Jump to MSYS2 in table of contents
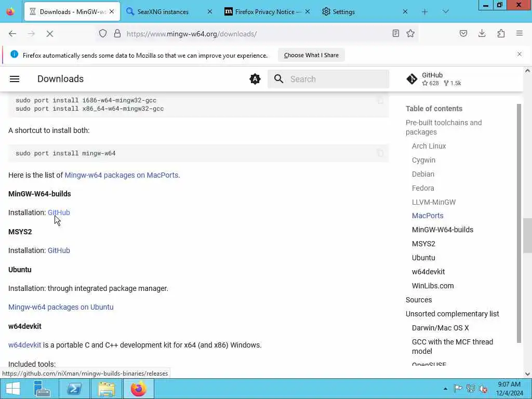The height and width of the screenshot is (399, 532). click(423, 244)
